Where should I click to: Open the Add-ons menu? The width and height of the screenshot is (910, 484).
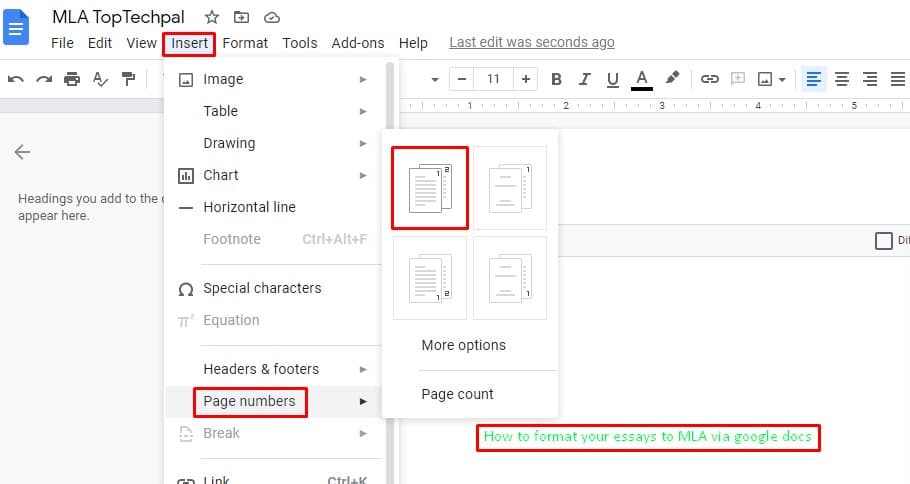coord(358,43)
